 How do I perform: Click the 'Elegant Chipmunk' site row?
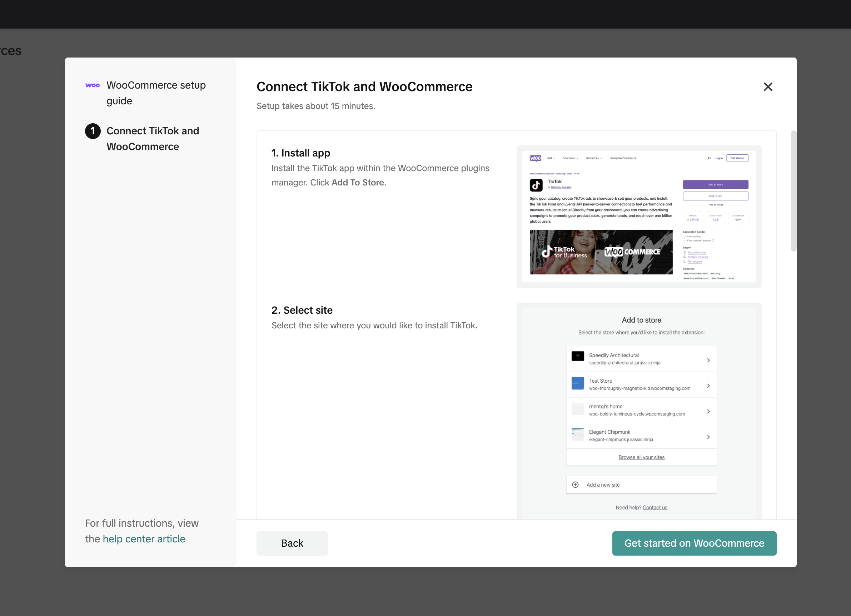pos(641,436)
